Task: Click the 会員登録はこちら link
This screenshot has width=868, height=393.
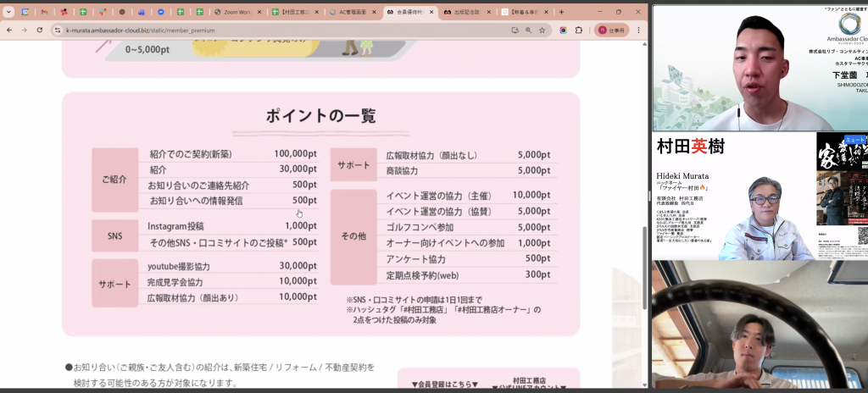Action: coord(444,384)
